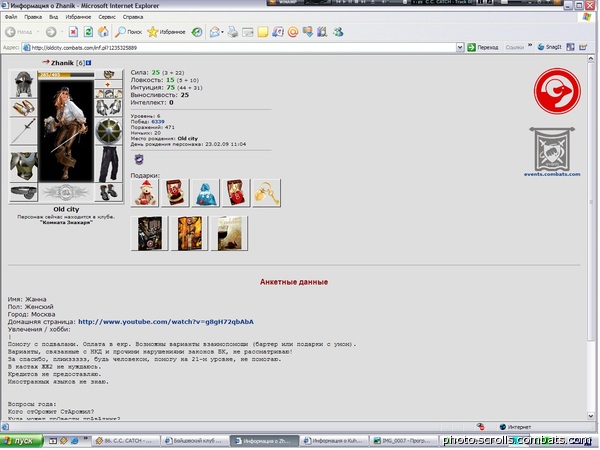This screenshot has height=450, width=600.
Task: Click the wine glass postcard gift
Action: (x=229, y=233)
